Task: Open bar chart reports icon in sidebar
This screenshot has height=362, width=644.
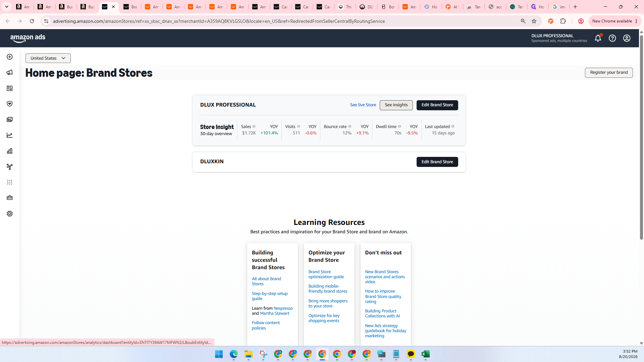Action: click(10, 151)
